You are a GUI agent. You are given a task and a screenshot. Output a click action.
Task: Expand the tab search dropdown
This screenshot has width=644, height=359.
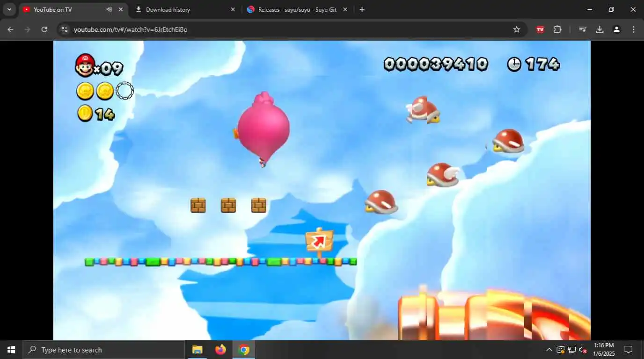(9, 9)
